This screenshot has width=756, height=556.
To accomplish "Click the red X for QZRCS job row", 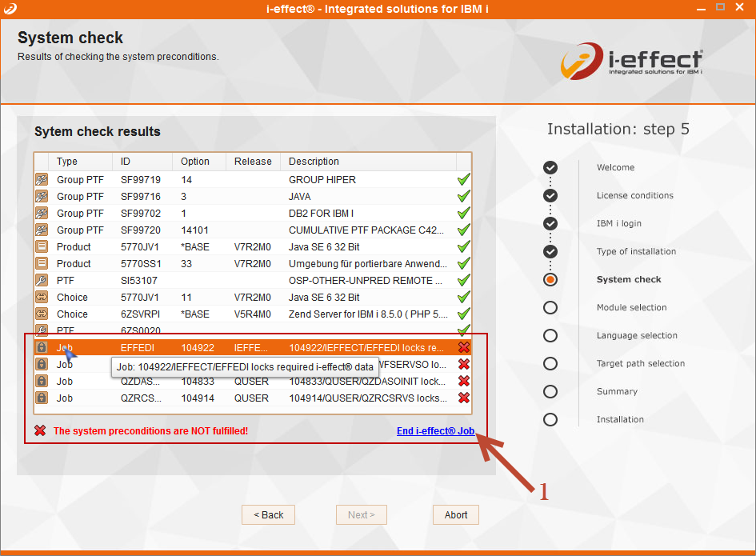I will [x=463, y=398].
